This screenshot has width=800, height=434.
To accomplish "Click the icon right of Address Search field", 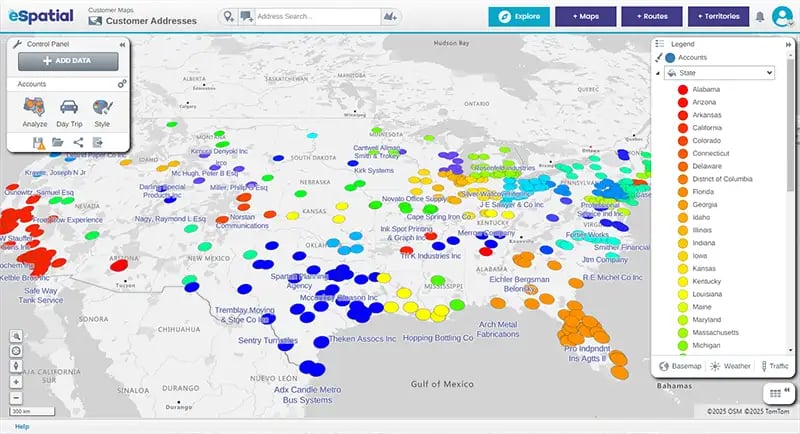I will click(x=390, y=17).
